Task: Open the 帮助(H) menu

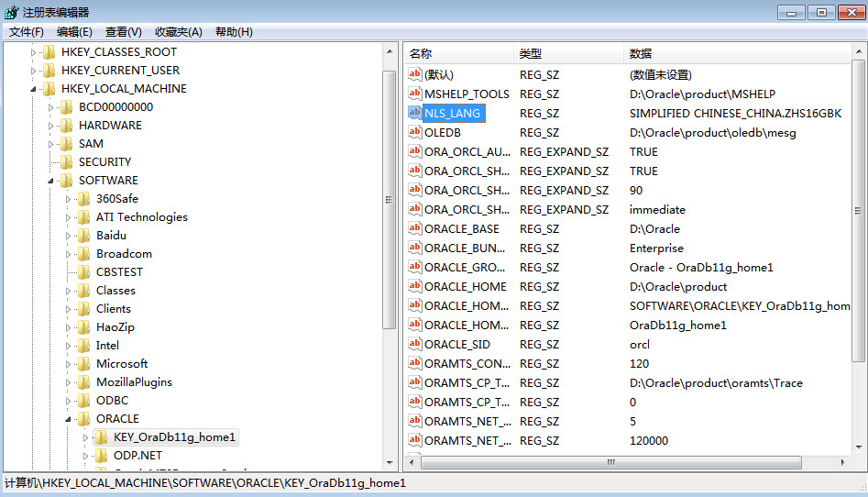Action: tap(234, 32)
